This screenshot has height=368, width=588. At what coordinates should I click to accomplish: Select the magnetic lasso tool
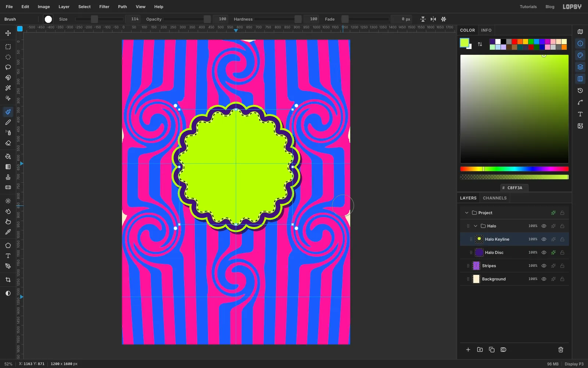pyautogui.click(x=8, y=78)
